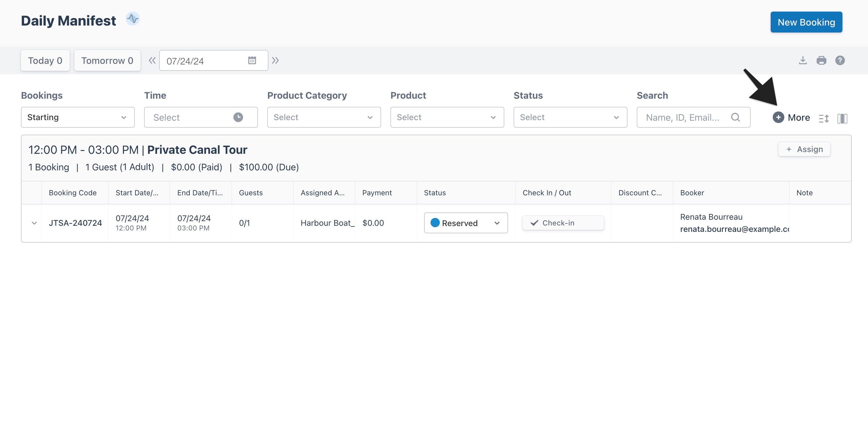Click the search magnifier icon
868x426 pixels.
(735, 117)
